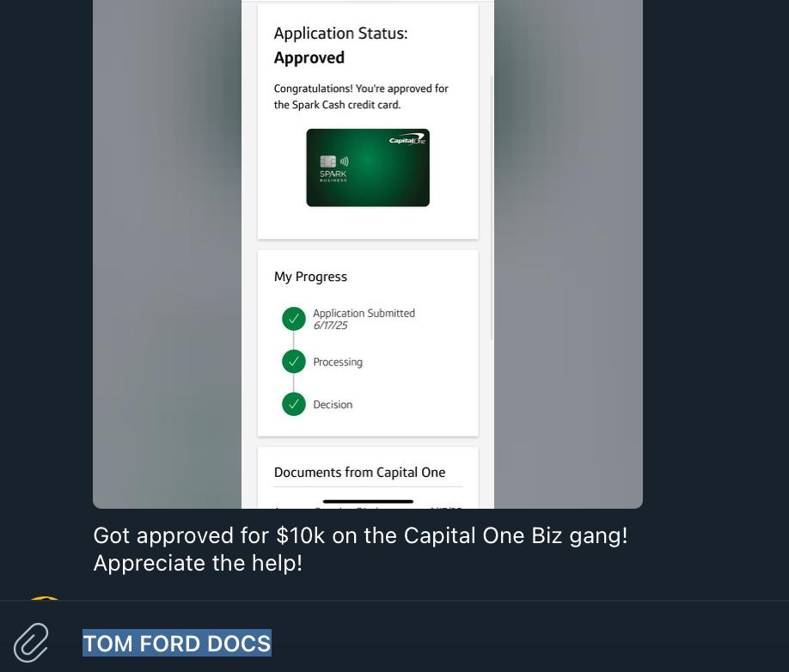This screenshot has width=789, height=672.
Task: Click the partially visible yellow avatar
Action: coord(45,598)
